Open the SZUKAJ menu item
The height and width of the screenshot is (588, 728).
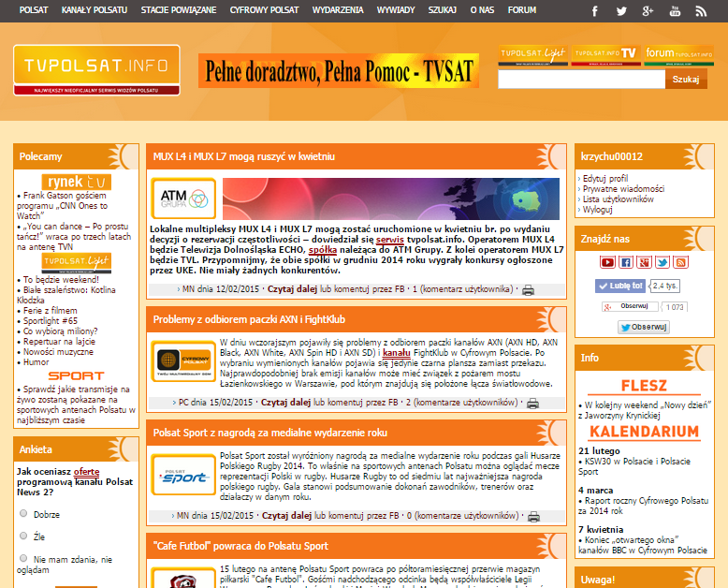tap(443, 9)
